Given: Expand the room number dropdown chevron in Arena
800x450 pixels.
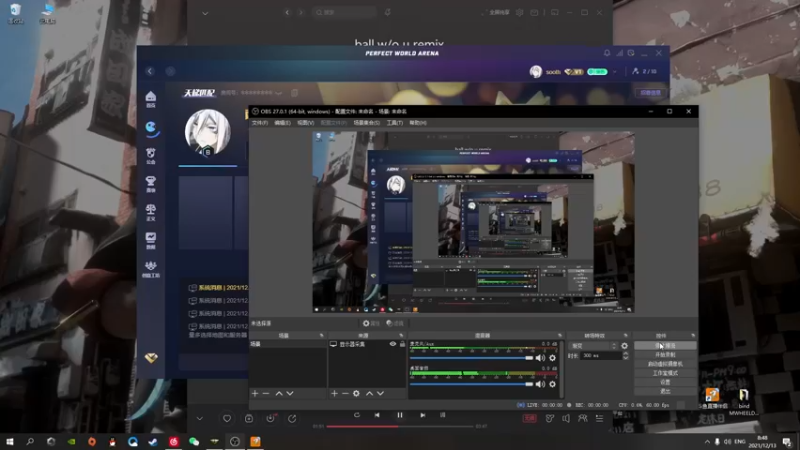Looking at the screenshot, I should pyautogui.click(x=279, y=93).
